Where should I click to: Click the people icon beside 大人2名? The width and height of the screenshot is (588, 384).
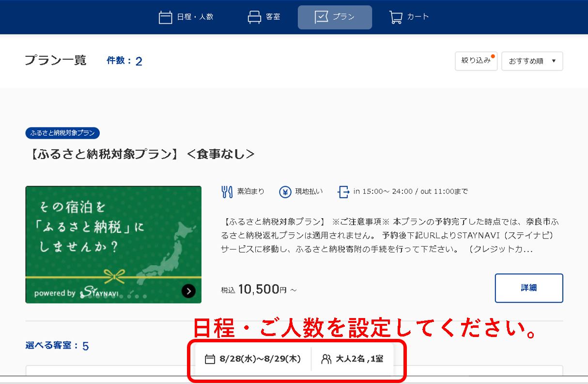coord(326,359)
